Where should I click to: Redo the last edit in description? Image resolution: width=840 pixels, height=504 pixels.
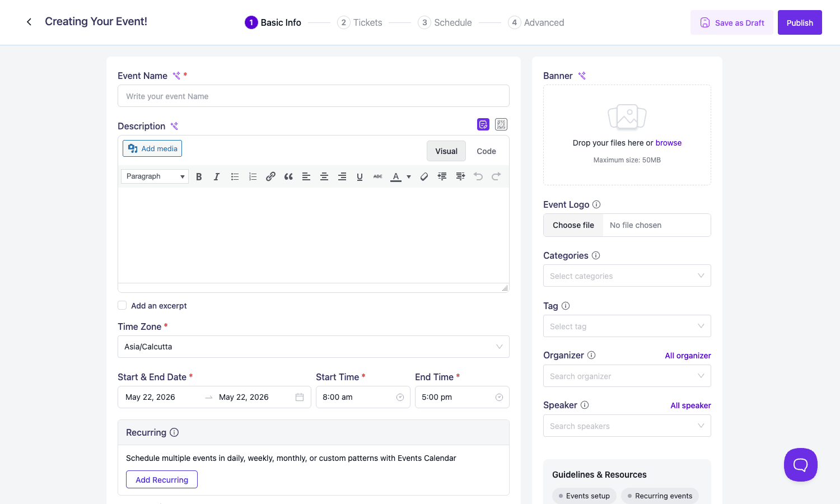click(x=496, y=176)
